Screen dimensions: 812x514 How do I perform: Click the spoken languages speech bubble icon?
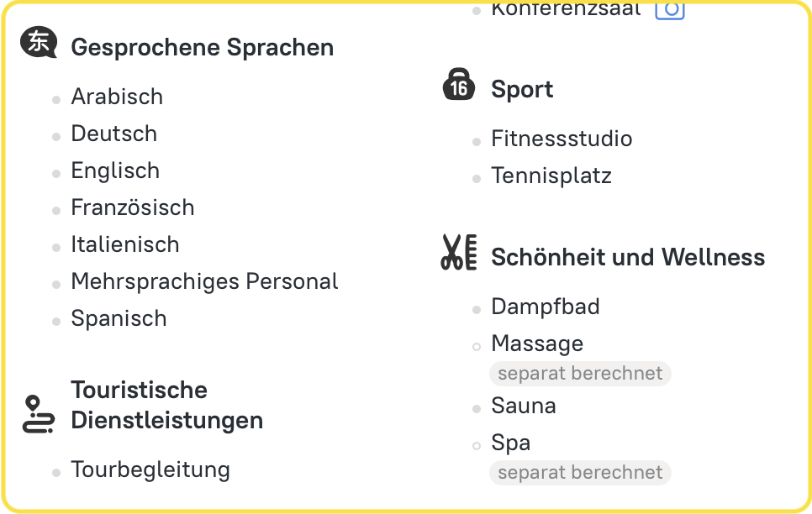pos(39,43)
